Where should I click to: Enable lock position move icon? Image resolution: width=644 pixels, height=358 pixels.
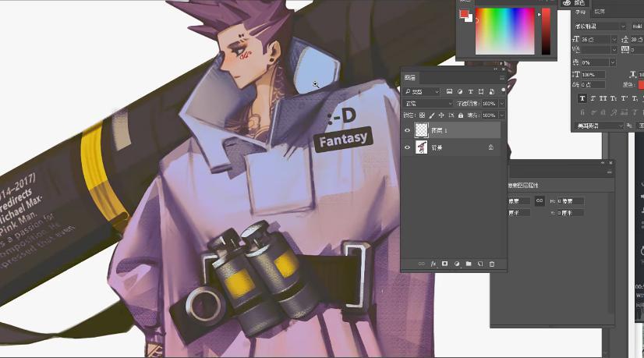pos(441,115)
